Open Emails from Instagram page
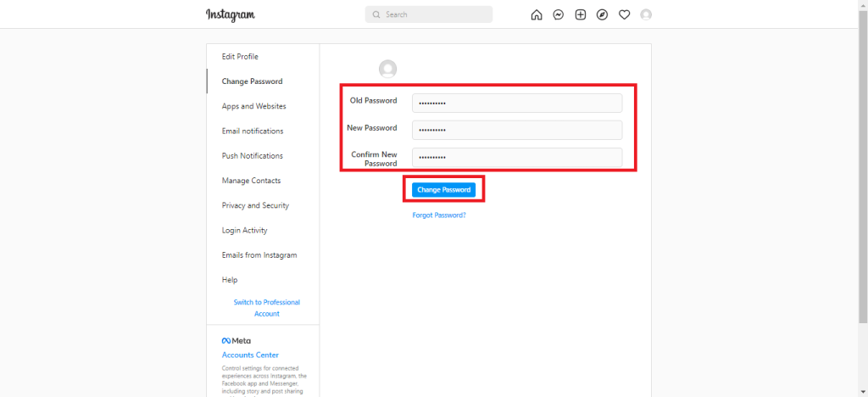Viewport: 868px width, 397px height. point(259,255)
